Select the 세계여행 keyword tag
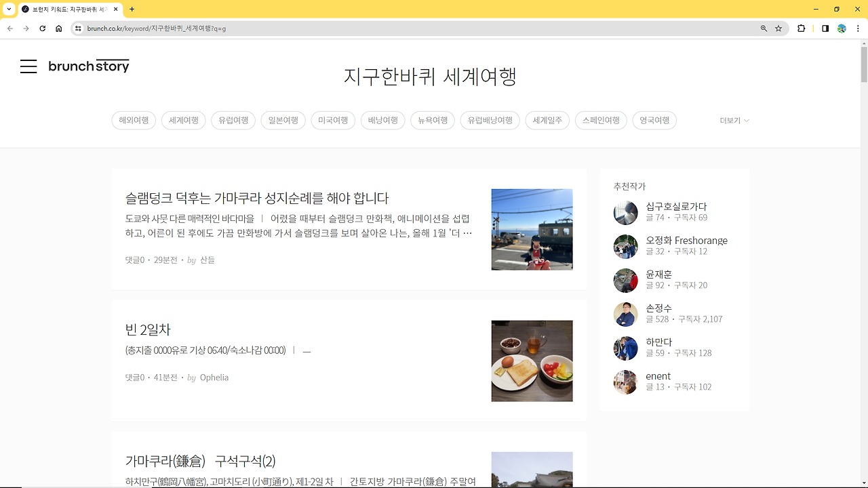Image resolution: width=868 pixels, height=488 pixels. tap(184, 121)
